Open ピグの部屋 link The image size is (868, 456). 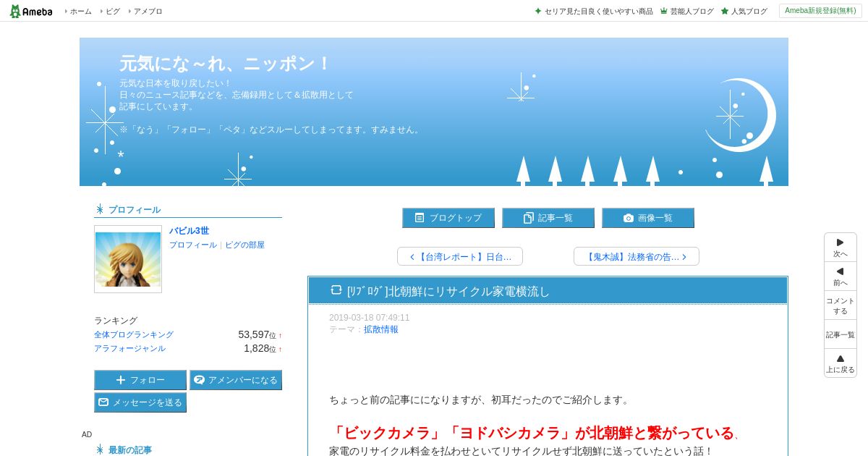[x=244, y=245]
